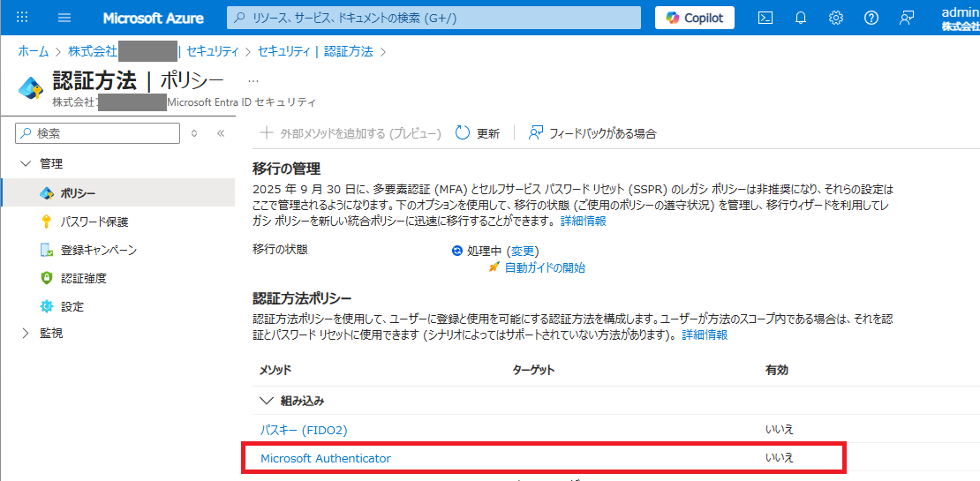The width and height of the screenshot is (980, 481).
Task: Click いいえ in the Microsoft Authenticator row
Action: [780, 458]
